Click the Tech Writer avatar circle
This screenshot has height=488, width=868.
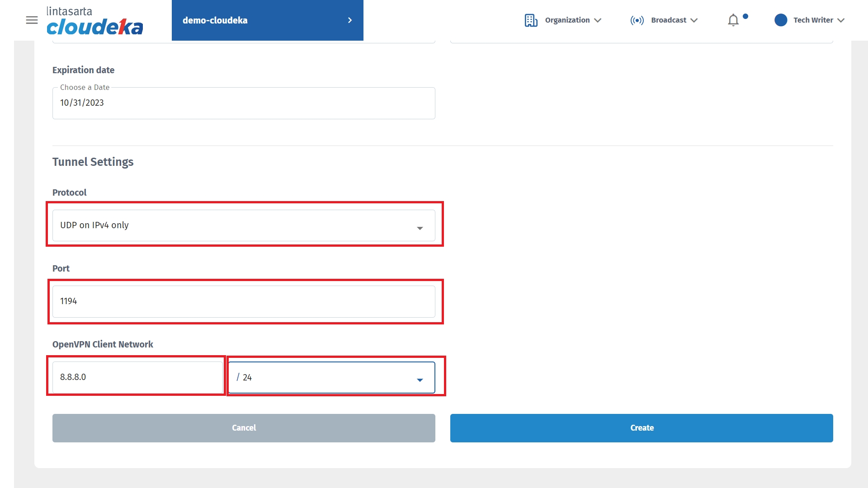[781, 20]
